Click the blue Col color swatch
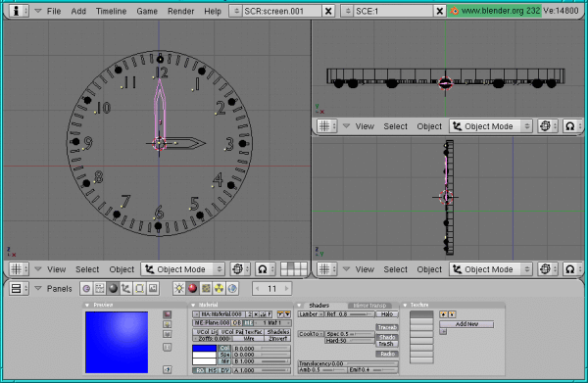 [x=205, y=348]
